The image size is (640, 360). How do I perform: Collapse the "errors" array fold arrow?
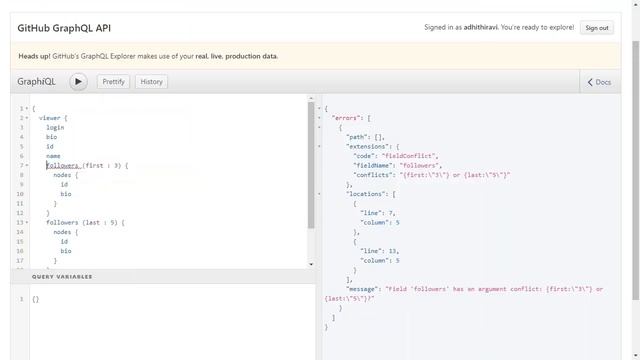320,118
